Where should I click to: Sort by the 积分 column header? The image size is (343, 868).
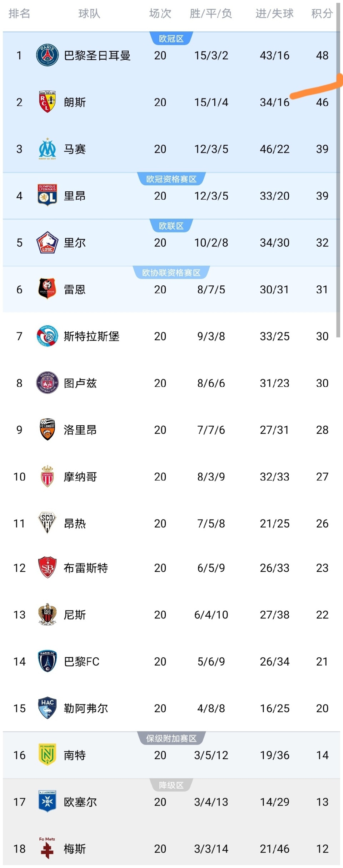coord(322,14)
